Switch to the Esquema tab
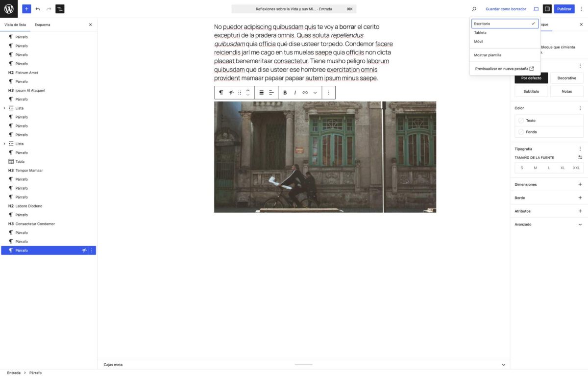The height and width of the screenshot is (376, 588). pos(42,25)
